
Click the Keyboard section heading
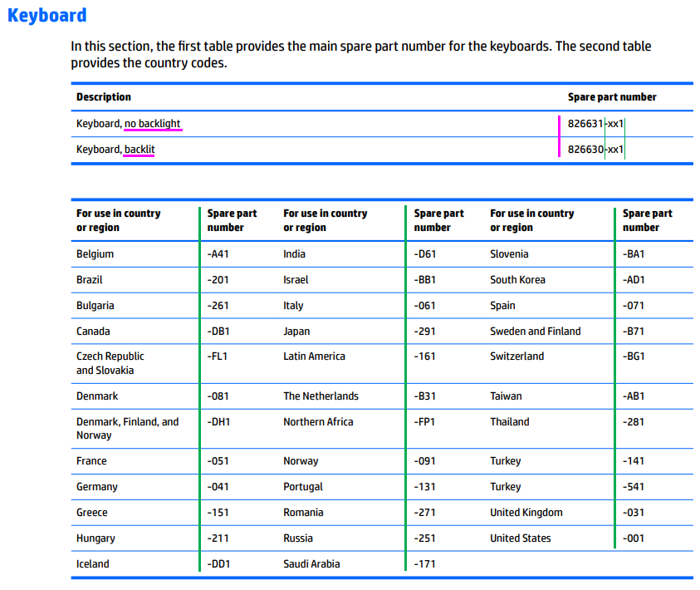pyautogui.click(x=47, y=15)
